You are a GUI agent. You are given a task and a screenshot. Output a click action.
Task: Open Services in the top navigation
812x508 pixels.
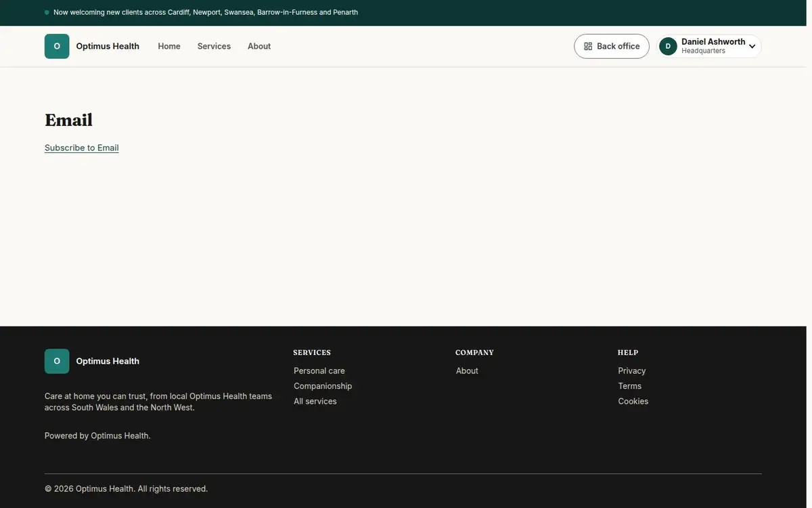(214, 46)
